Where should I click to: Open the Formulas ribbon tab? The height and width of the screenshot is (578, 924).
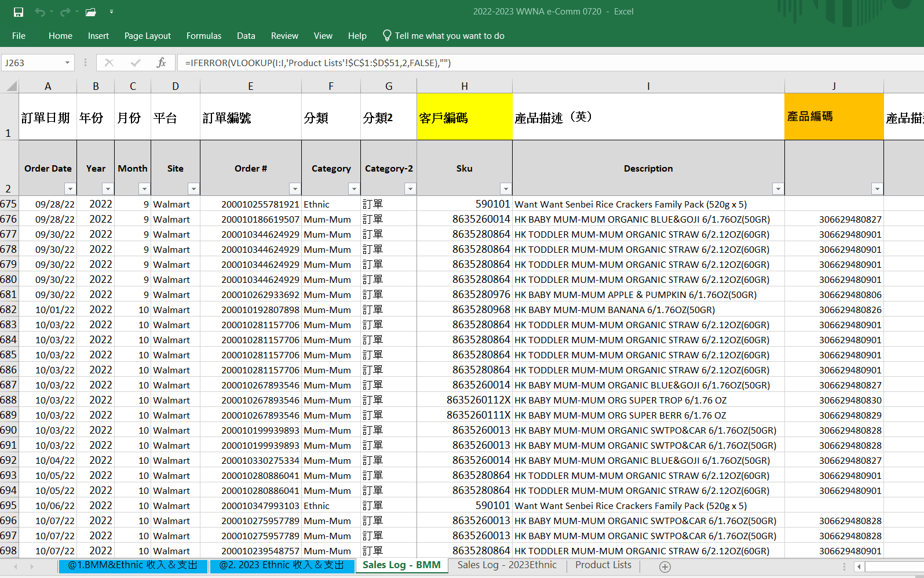[204, 35]
